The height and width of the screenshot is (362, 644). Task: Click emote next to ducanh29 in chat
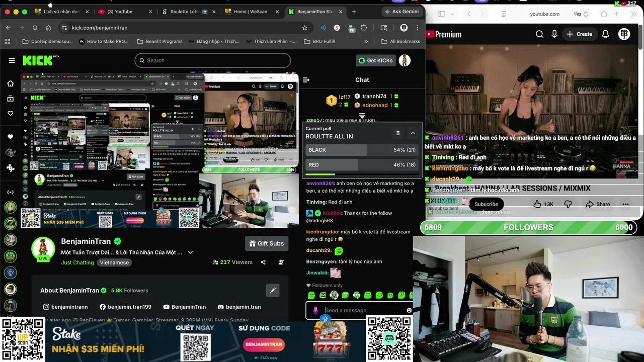[339, 250]
